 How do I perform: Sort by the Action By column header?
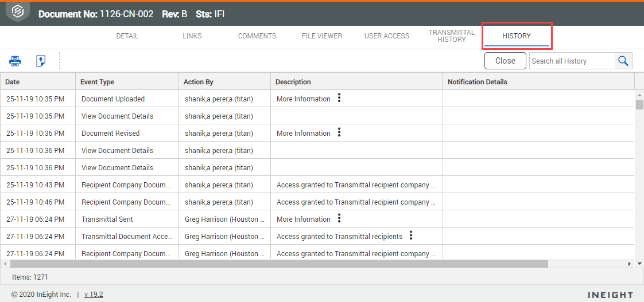pos(224,81)
